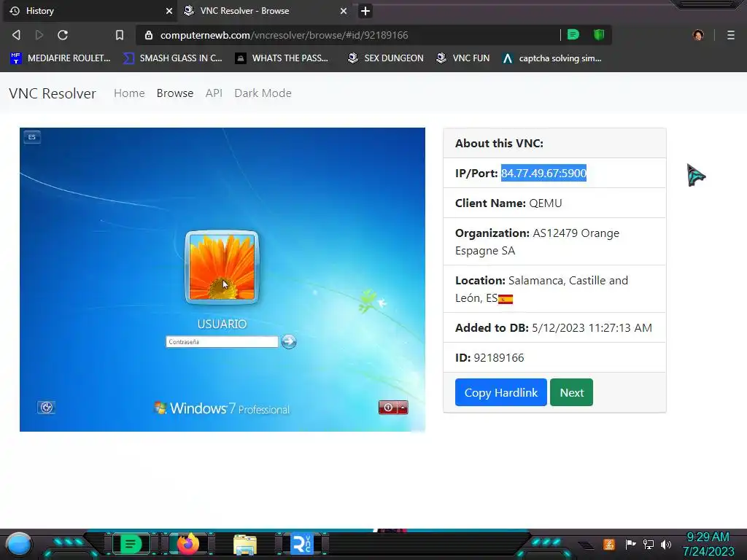Open the shutdown options arrow
Image resolution: width=747 pixels, height=560 pixels.
click(x=403, y=408)
